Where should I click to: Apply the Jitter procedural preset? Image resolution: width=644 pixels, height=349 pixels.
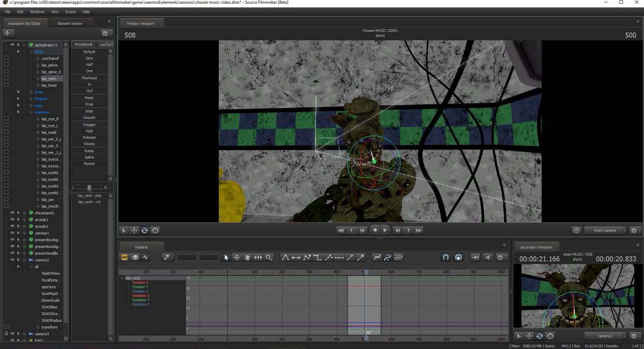[x=89, y=111]
